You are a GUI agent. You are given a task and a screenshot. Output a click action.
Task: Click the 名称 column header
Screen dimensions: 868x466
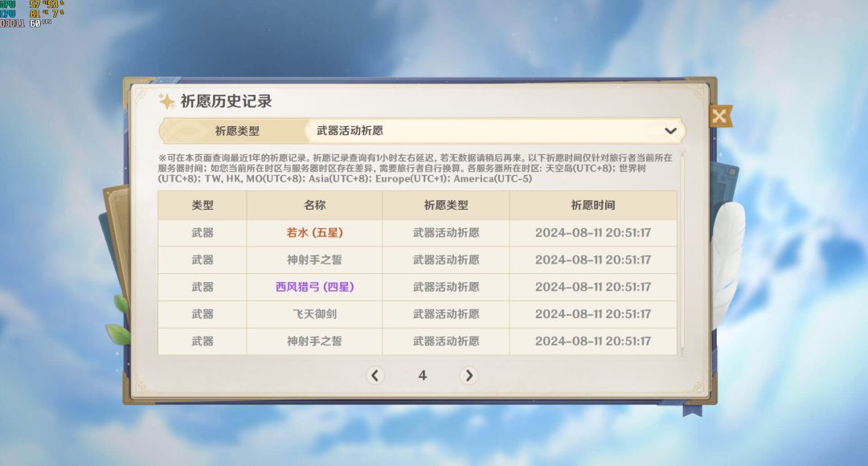point(314,206)
